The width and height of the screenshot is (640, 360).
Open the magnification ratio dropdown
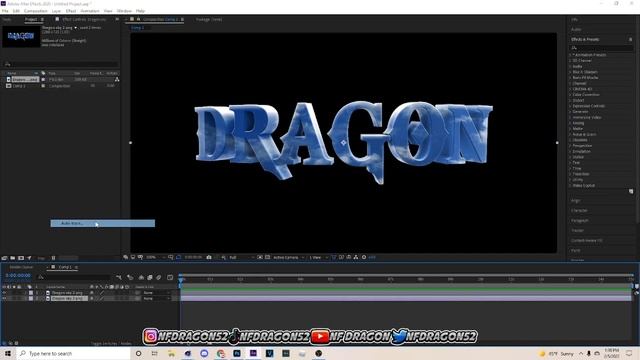pos(155,258)
